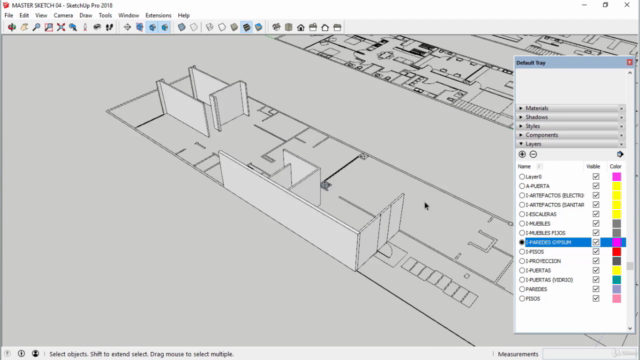Click the geo-location status bar icon

coord(7,354)
